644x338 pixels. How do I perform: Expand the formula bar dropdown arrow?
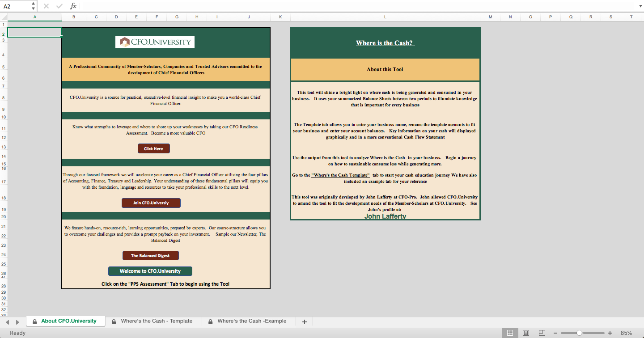640,6
